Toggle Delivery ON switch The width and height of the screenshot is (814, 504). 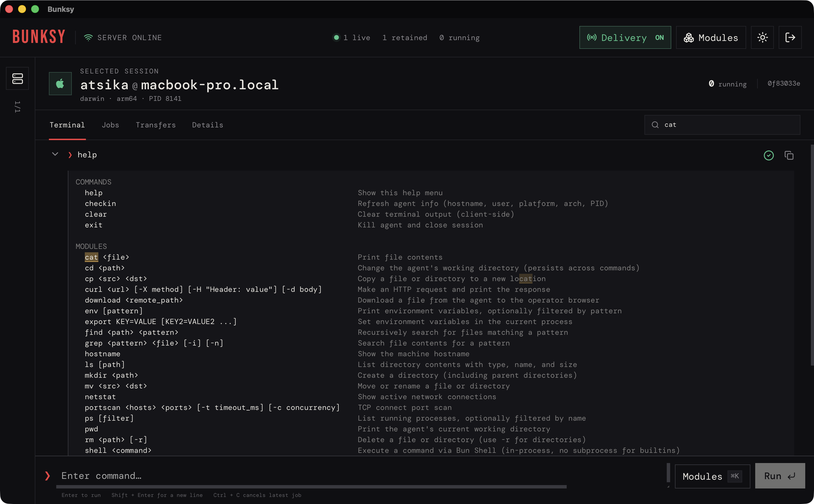(625, 37)
